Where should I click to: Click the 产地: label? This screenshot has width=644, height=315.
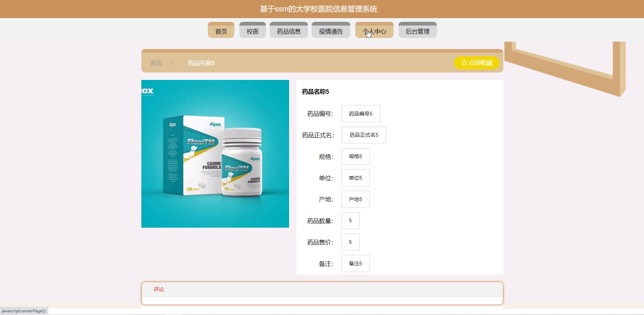[326, 199]
